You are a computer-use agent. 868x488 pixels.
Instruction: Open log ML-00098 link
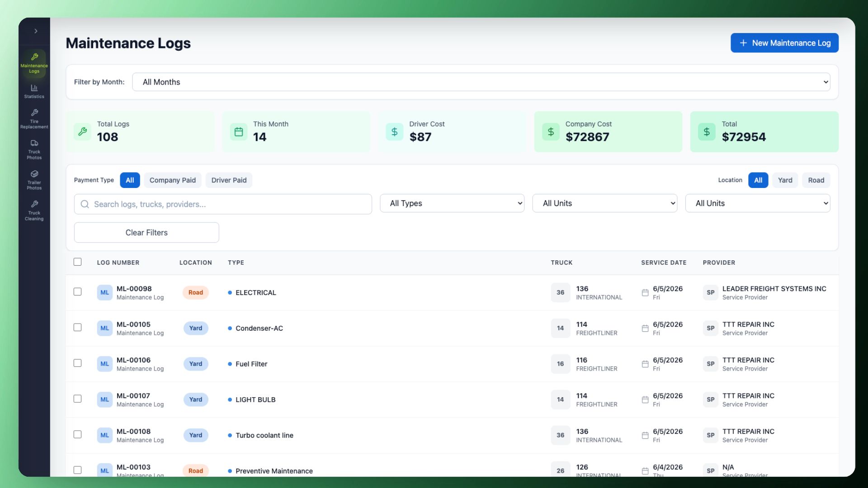point(134,289)
